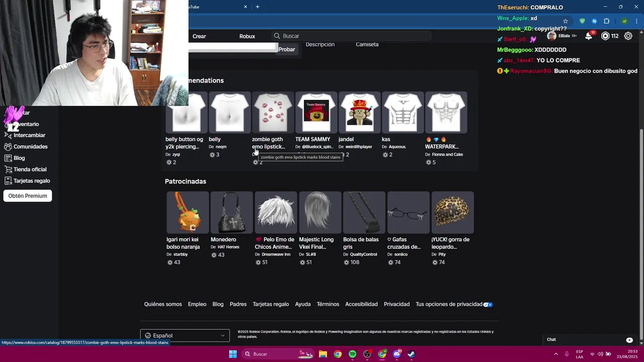Open the Majestic Long Vkei hair item

click(x=320, y=212)
